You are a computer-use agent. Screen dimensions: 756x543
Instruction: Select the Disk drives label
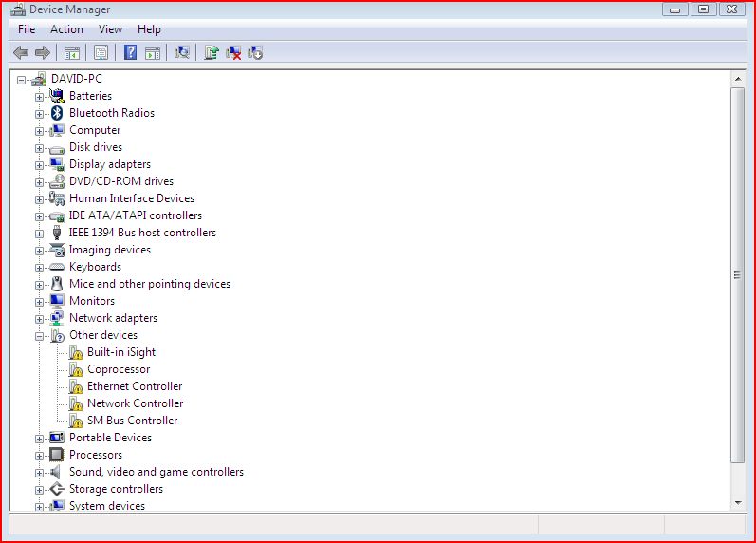tap(96, 147)
